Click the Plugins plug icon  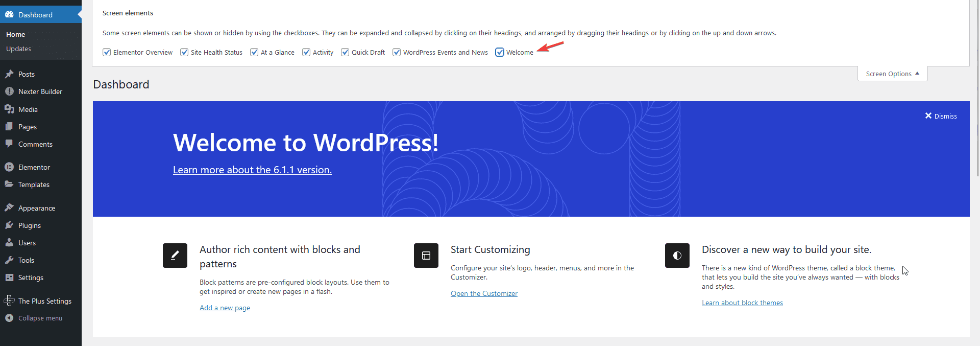tap(9, 225)
